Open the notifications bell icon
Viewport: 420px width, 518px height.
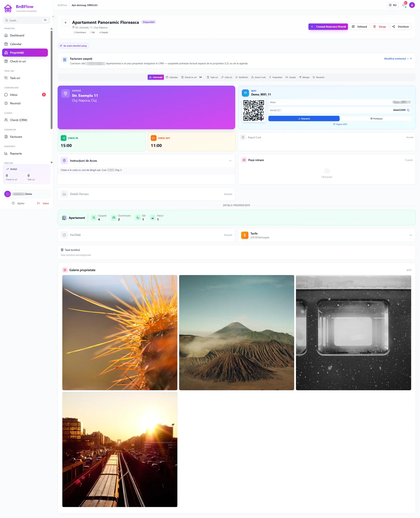pos(404,5)
